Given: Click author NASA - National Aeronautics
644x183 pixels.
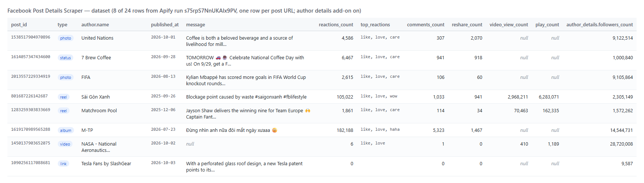Looking at the screenshot, I should [x=99, y=147].
